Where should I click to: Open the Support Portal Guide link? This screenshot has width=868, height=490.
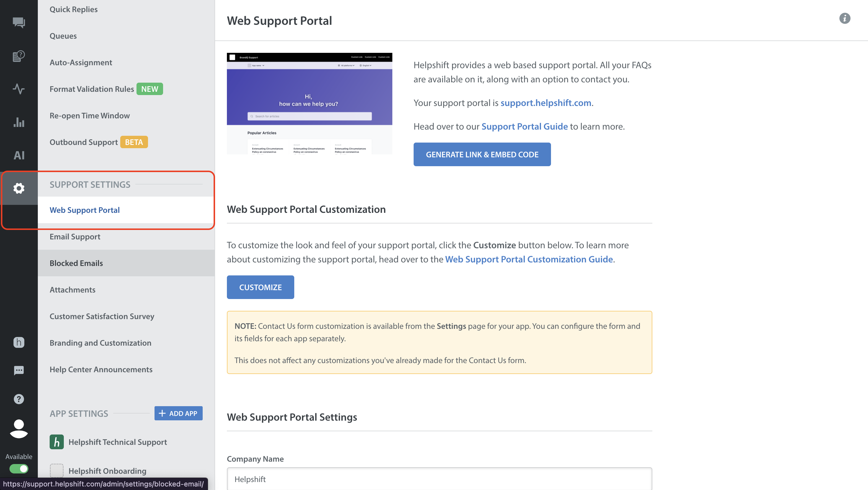coord(524,126)
